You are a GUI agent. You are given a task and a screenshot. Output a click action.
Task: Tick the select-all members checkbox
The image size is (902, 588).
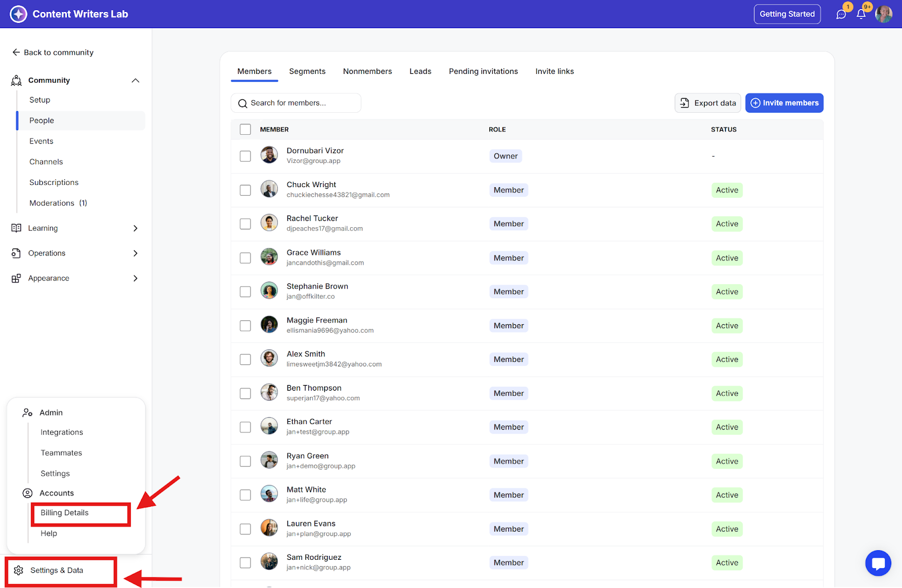245,130
